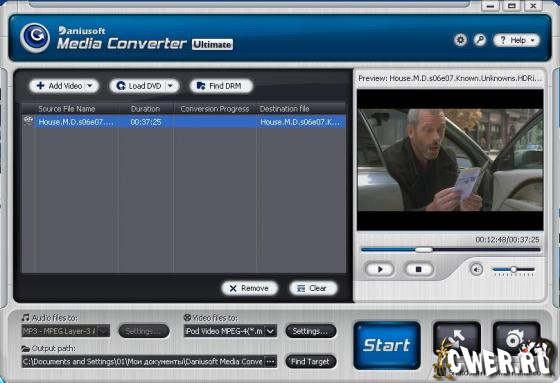Click the Find Target button
The width and height of the screenshot is (560, 383).
pos(310,362)
